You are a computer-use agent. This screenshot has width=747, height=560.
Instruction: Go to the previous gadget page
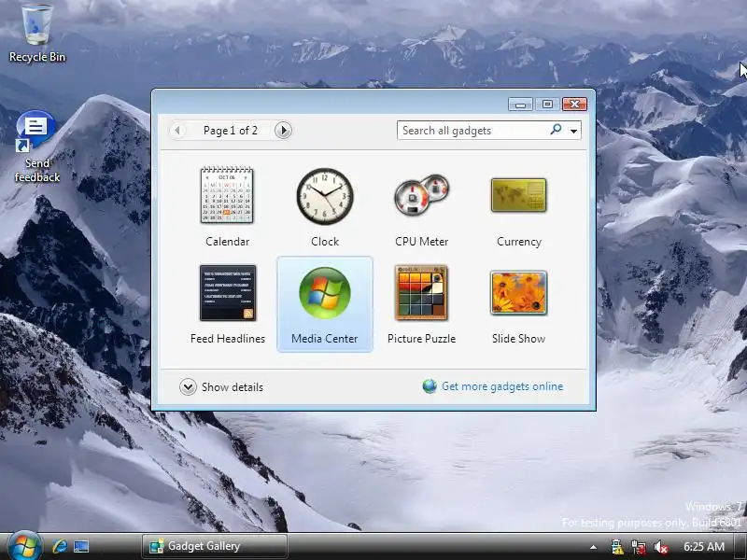tap(177, 130)
